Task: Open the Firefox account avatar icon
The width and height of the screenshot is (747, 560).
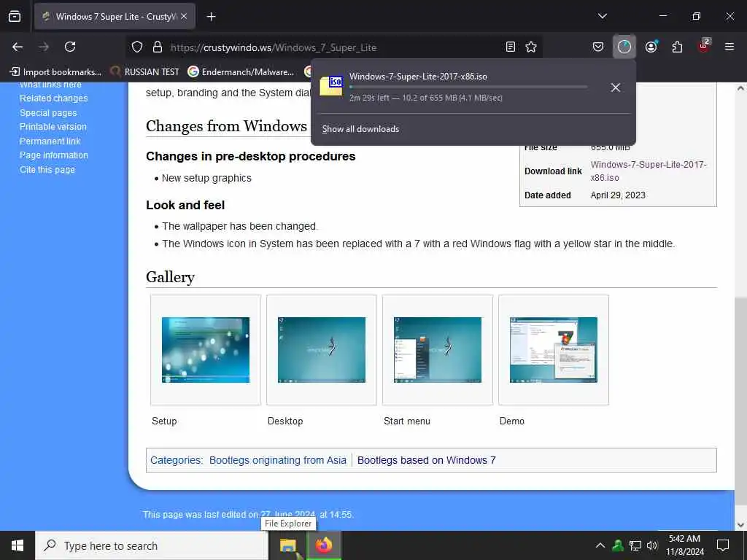Action: [x=651, y=47]
